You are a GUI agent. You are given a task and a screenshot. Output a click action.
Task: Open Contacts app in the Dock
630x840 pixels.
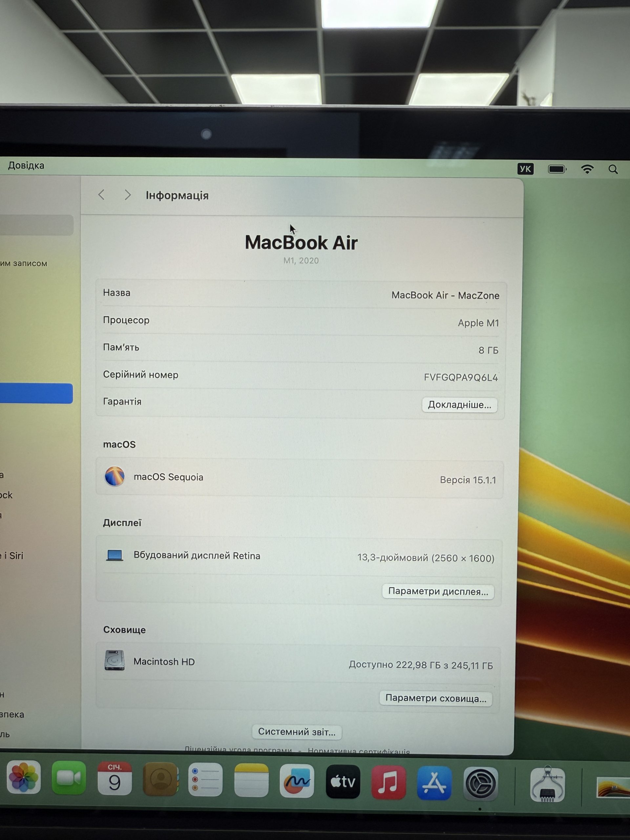pyautogui.click(x=160, y=779)
